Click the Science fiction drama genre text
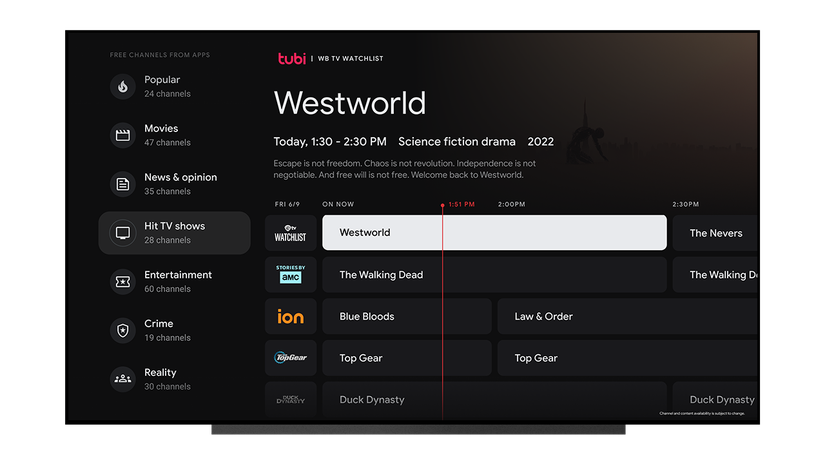The image size is (825, 464). tap(457, 142)
